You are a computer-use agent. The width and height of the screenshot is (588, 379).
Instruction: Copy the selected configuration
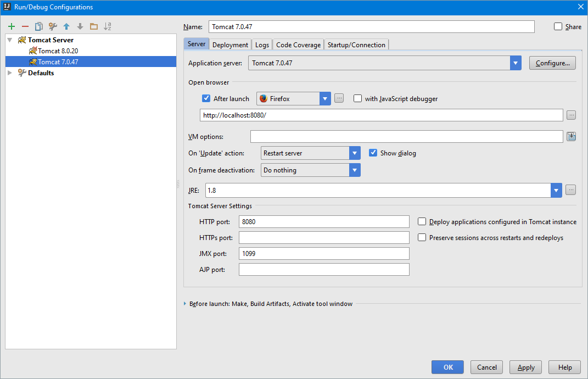pos(38,26)
